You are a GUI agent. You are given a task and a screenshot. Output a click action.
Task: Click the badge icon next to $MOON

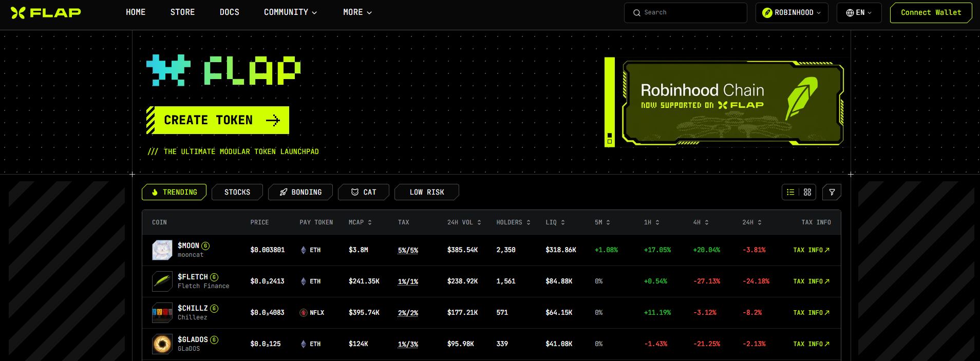(205, 245)
